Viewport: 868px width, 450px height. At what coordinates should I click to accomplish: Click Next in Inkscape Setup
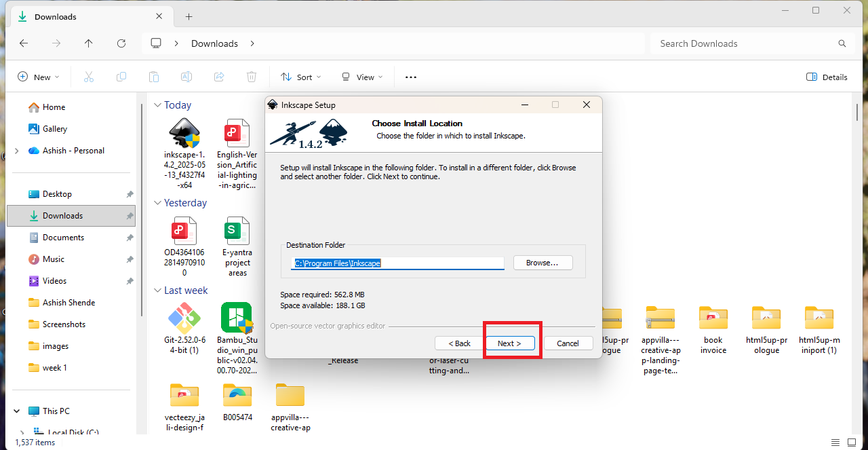coord(509,343)
